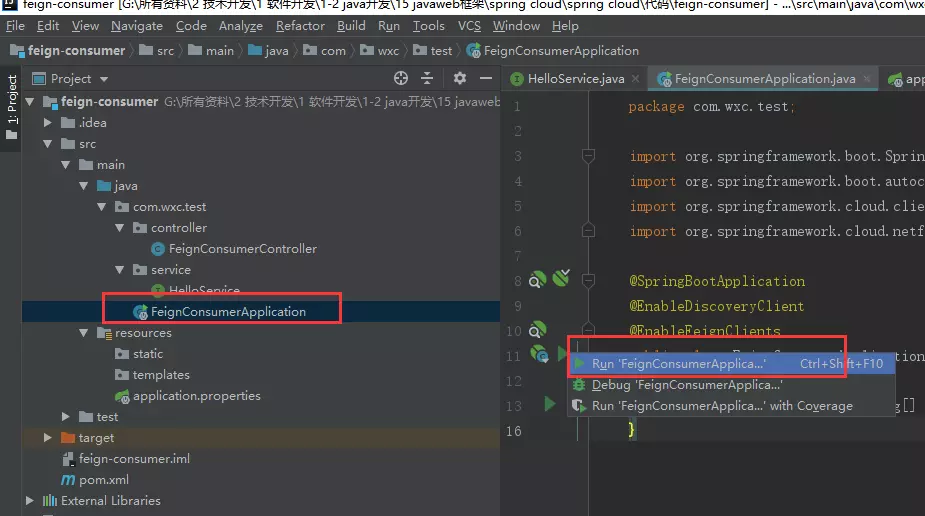Collapse the service package
Screen dimensions: 925x516
tap(120, 270)
